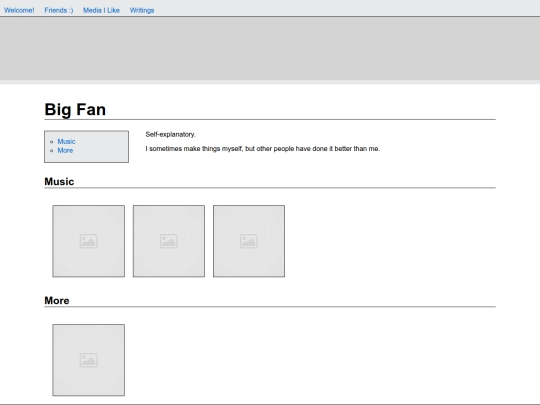Click the Big Fan page title
The image size is (540, 405).
click(75, 110)
